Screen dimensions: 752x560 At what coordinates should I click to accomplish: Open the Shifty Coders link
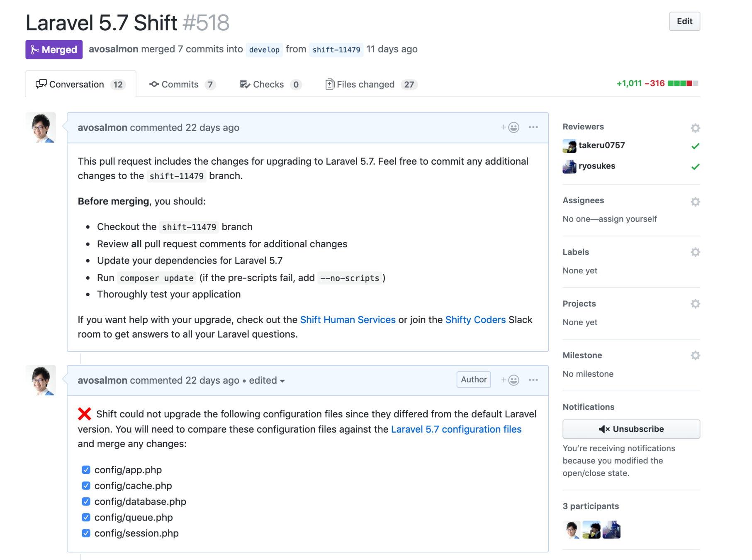(475, 320)
